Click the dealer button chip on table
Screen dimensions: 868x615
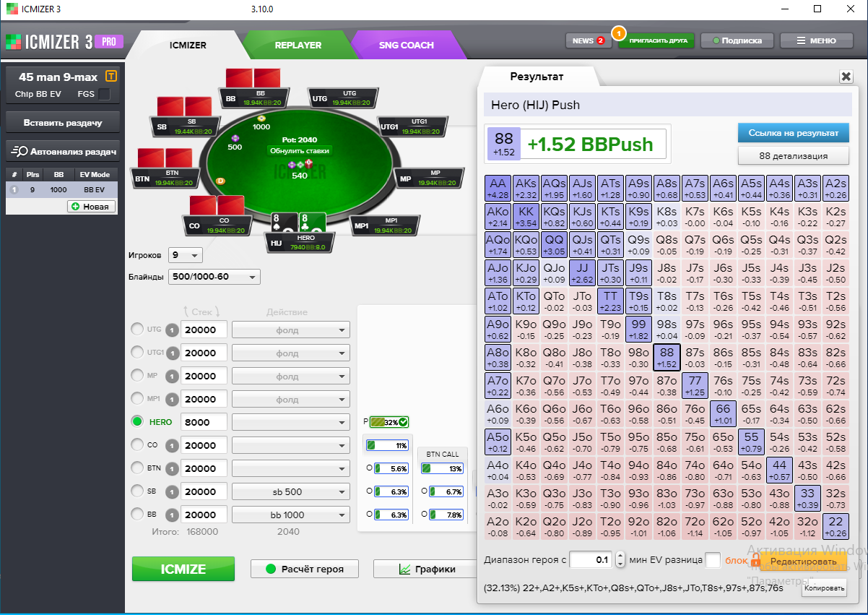(220, 180)
